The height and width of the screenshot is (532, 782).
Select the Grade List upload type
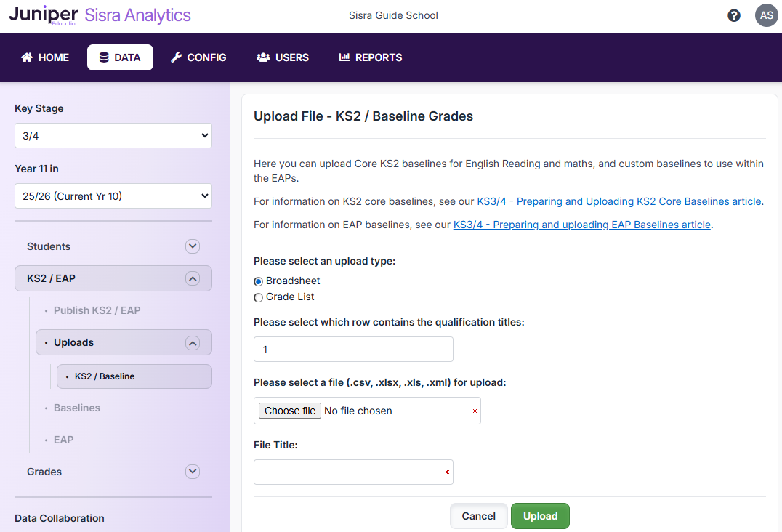coord(259,297)
